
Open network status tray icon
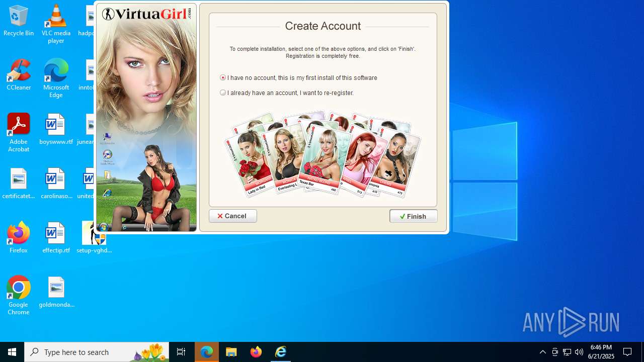tap(567, 352)
